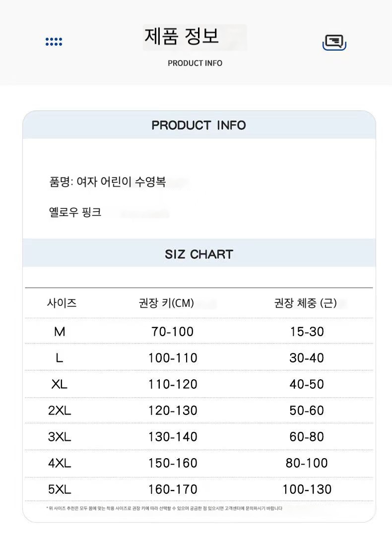Click the size recommendation footnote text
Screen dimensions: 392x548
tap(164, 508)
